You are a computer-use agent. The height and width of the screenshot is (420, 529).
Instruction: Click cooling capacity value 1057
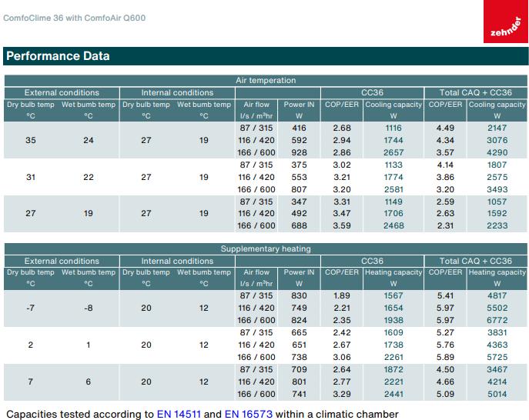(497, 202)
